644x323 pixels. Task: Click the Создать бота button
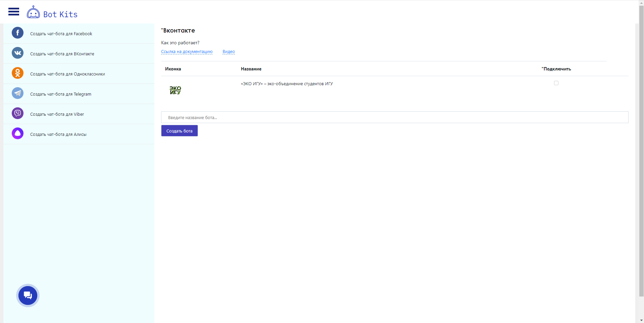click(x=180, y=131)
